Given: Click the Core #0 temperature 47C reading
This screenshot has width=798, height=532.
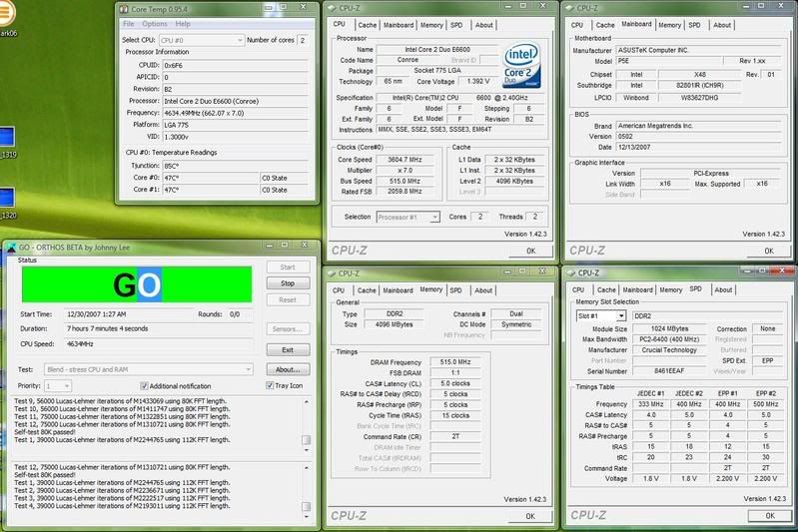Looking at the screenshot, I should 210,178.
